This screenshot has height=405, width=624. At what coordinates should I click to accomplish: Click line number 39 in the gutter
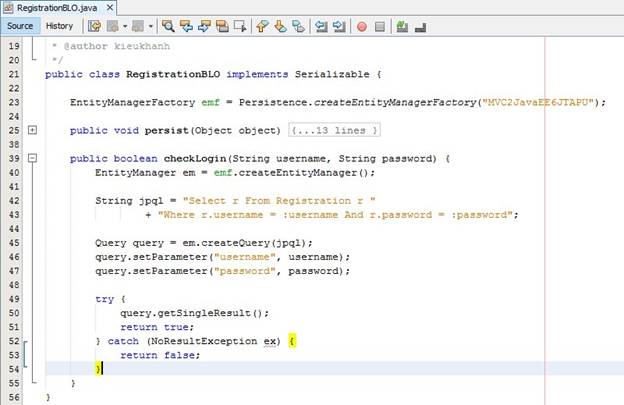tap(14, 158)
